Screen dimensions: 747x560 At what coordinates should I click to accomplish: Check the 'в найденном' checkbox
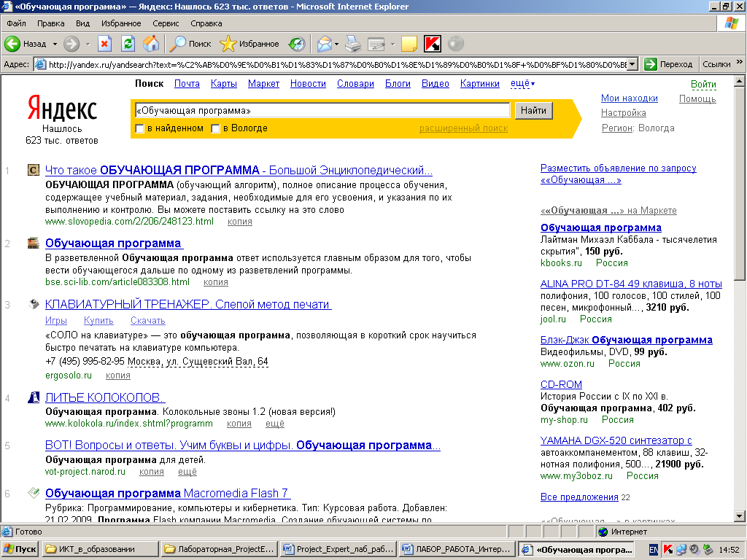click(x=139, y=128)
